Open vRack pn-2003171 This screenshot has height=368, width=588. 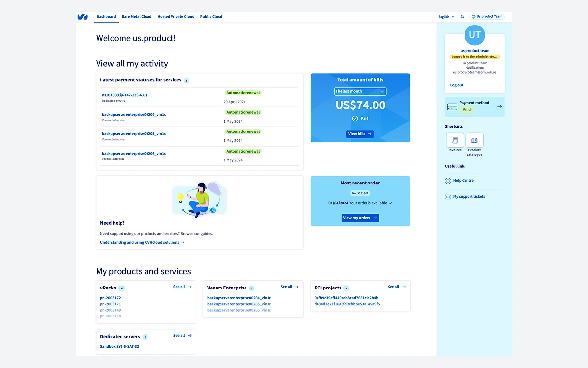[x=110, y=304]
